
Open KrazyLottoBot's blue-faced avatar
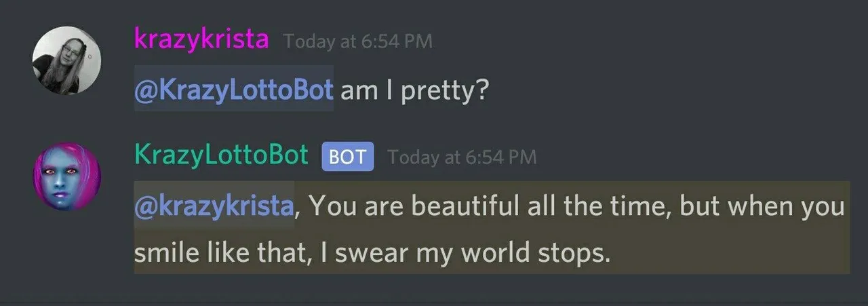(x=66, y=176)
